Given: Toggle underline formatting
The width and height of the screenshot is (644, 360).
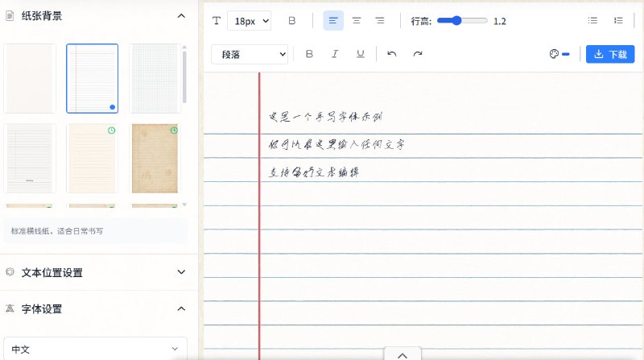Looking at the screenshot, I should [360, 54].
